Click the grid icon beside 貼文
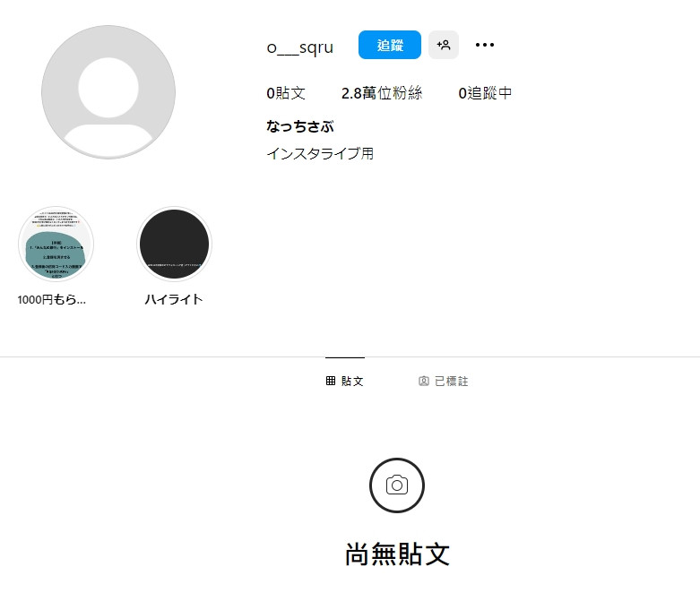This screenshot has width=700, height=601. (x=331, y=381)
